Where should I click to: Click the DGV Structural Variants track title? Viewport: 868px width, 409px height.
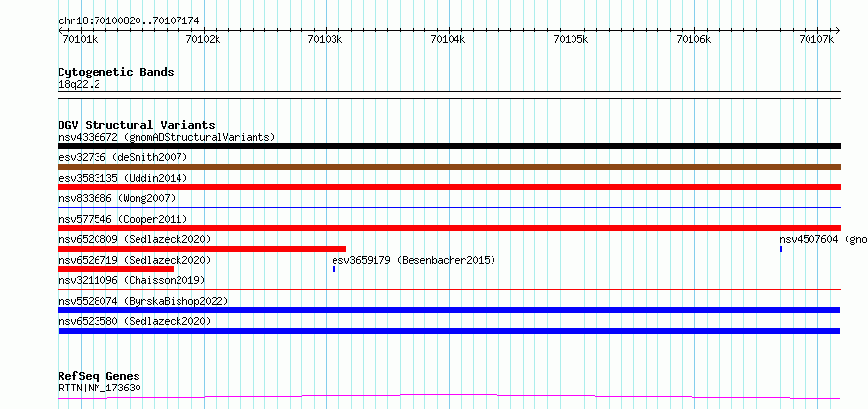click(x=137, y=125)
